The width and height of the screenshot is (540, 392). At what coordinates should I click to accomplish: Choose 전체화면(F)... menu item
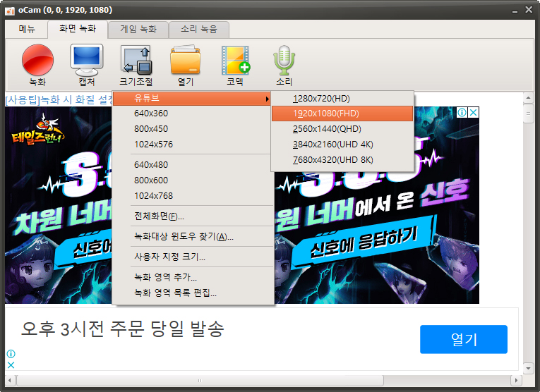click(192, 216)
